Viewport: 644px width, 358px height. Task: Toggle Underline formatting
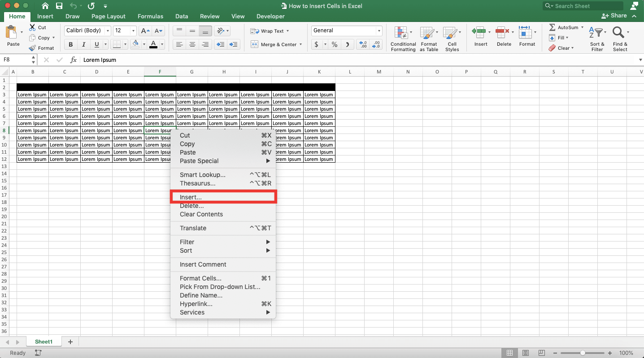click(96, 44)
